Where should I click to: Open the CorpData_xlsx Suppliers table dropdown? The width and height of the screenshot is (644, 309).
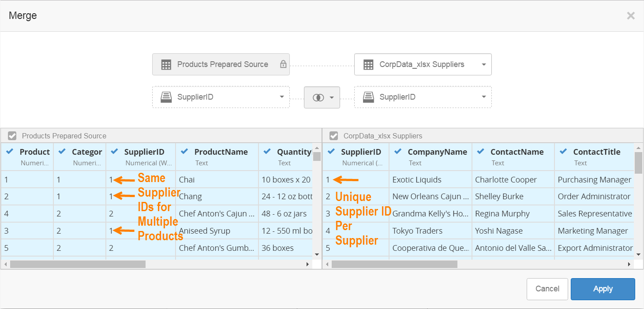coord(483,65)
